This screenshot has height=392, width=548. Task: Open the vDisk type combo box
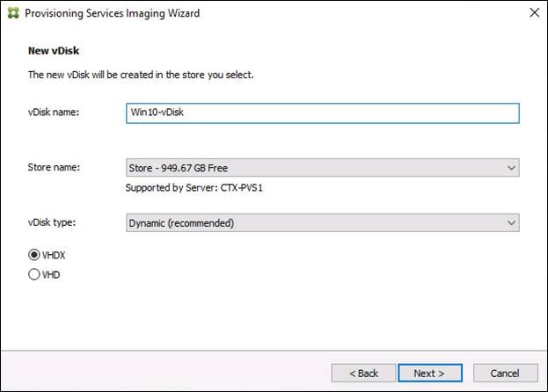coord(317,222)
